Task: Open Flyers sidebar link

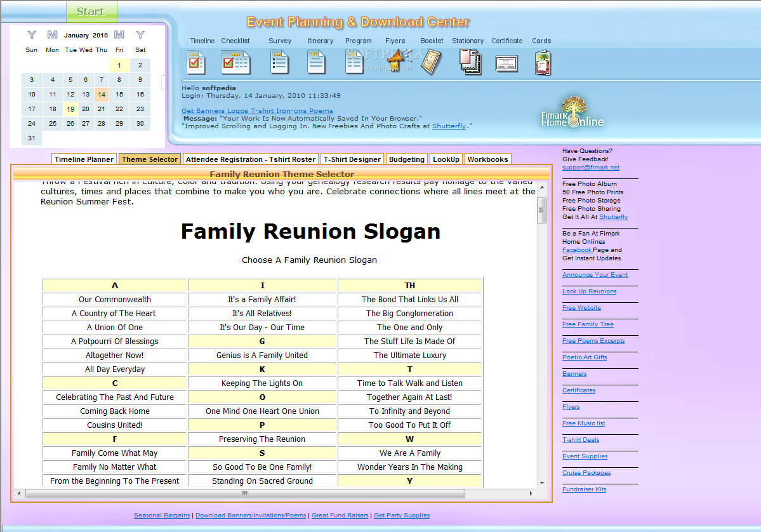Action: click(571, 407)
